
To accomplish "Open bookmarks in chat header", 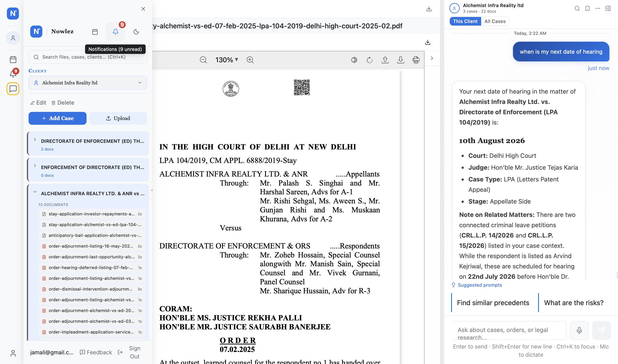I will 587,8.
